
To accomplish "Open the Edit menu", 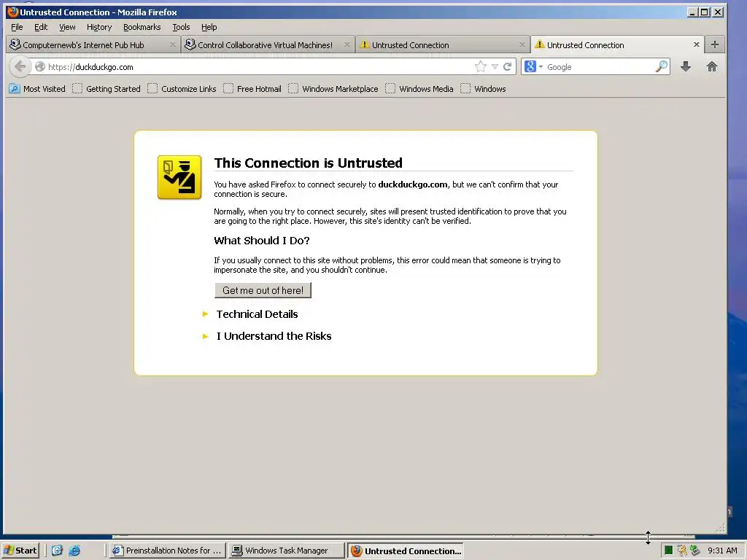I will pos(41,27).
